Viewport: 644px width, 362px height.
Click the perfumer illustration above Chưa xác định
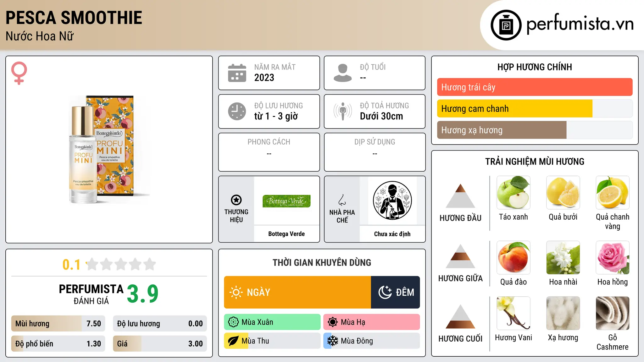pyautogui.click(x=392, y=200)
